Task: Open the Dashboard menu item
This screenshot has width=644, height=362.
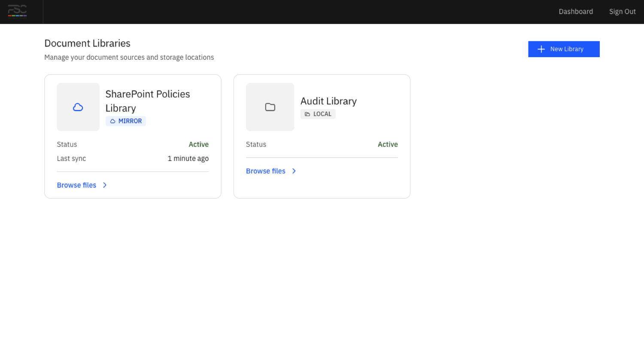Action: (576, 12)
